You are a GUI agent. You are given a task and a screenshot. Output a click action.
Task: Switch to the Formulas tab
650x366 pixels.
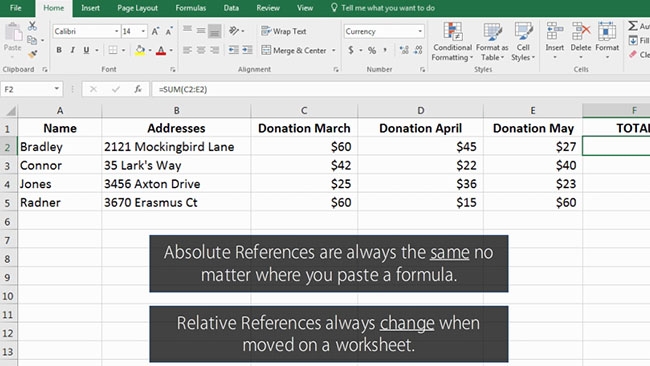click(x=190, y=8)
